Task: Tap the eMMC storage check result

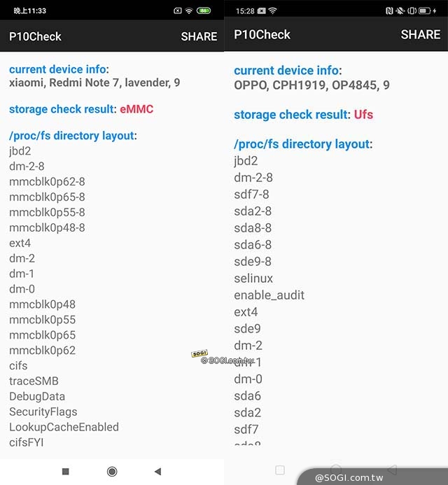Action: 136,109
